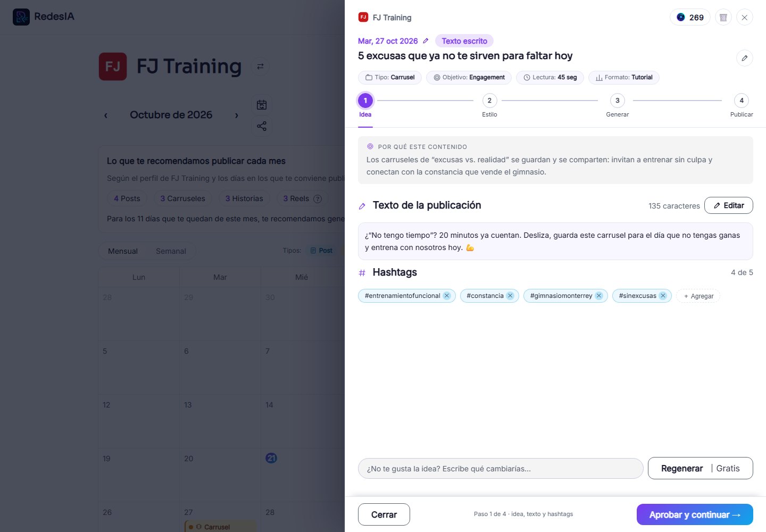
Task: Toggle the Post type filter
Action: pyautogui.click(x=321, y=251)
